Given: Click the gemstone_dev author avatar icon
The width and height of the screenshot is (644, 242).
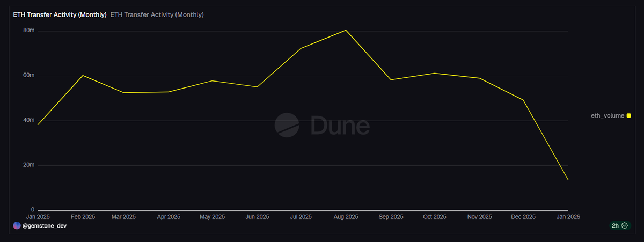Looking at the screenshot, I should 16,226.
